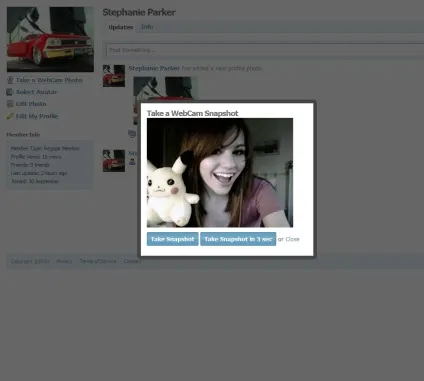Image resolution: width=424 pixels, height=381 pixels.
Task: Click Take Snapshot in 3 sec button
Action: pyautogui.click(x=238, y=239)
